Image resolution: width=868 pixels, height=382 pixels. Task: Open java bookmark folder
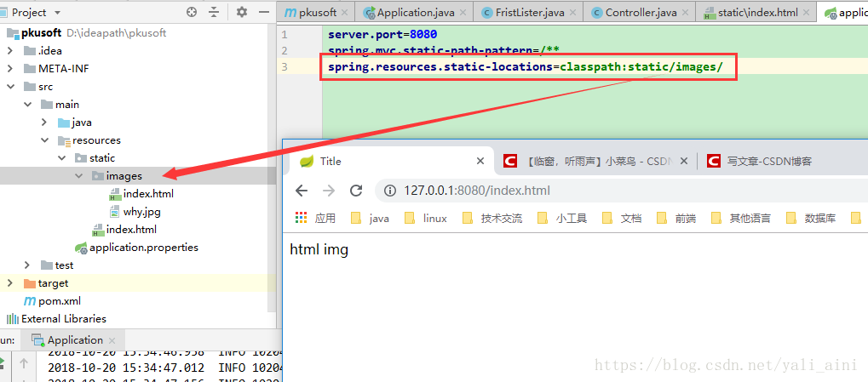(370, 219)
